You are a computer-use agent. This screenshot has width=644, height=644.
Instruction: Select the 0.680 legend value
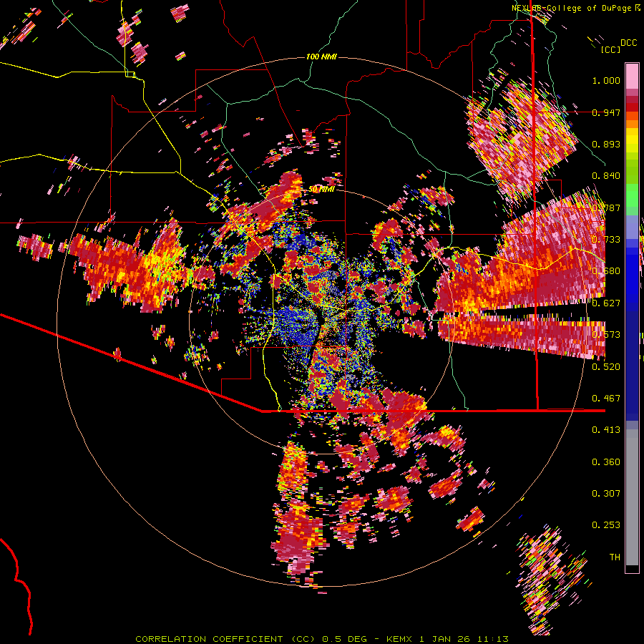[606, 271]
